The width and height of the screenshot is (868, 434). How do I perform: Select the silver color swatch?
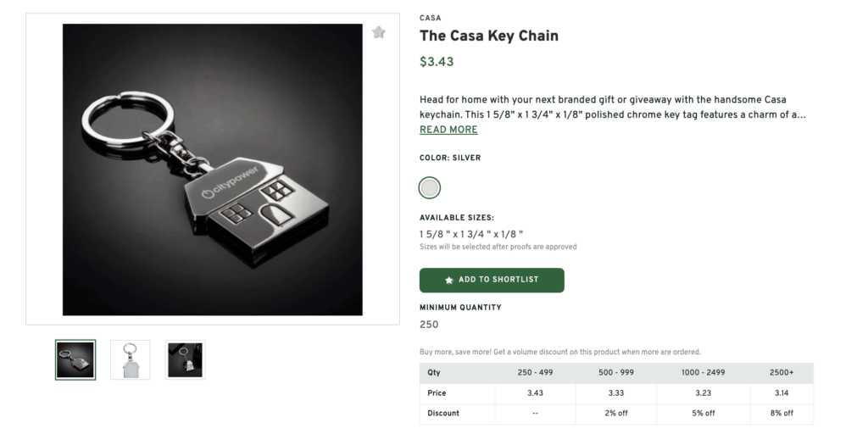430,187
